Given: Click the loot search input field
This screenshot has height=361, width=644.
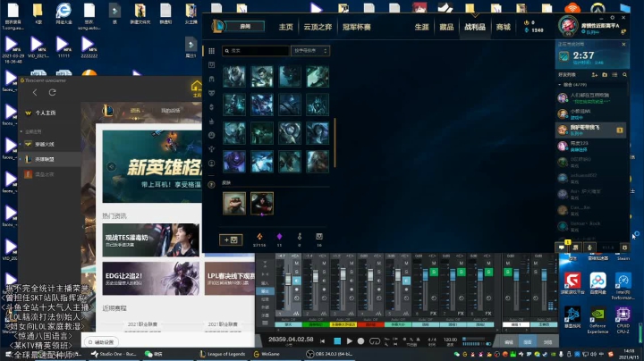Looking at the screenshot, I should 256,51.
